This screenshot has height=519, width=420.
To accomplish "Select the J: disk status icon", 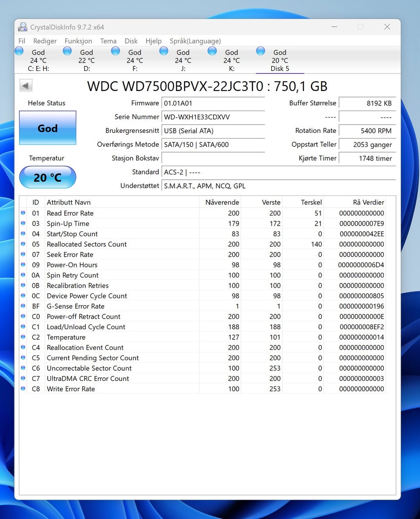I will point(164,51).
